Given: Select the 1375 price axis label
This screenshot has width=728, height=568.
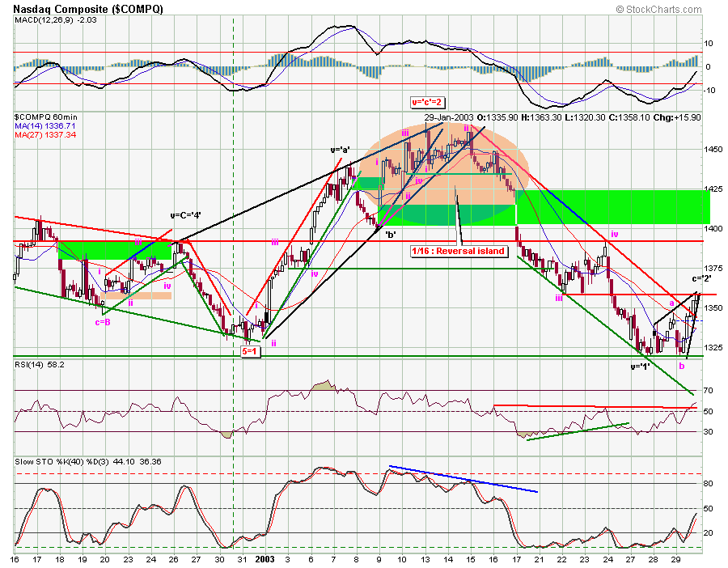Looking at the screenshot, I should point(713,269).
